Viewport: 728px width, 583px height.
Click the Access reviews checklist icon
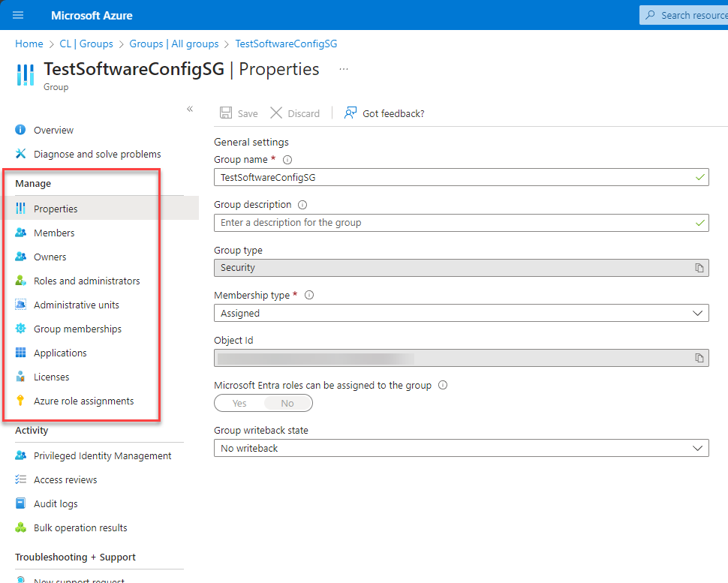coord(20,479)
